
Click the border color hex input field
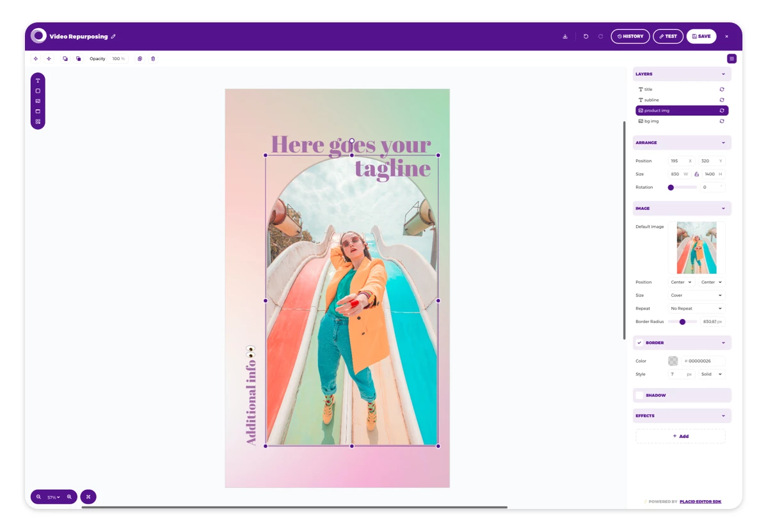[703, 361]
